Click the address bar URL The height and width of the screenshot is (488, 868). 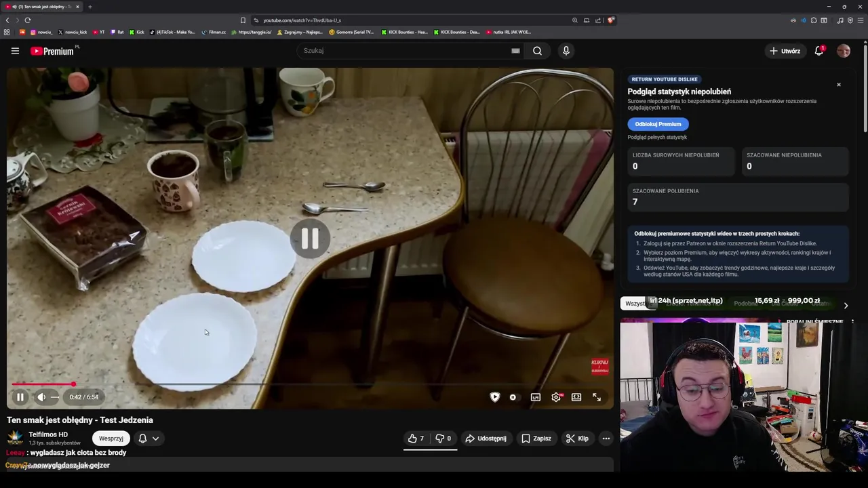(x=302, y=20)
